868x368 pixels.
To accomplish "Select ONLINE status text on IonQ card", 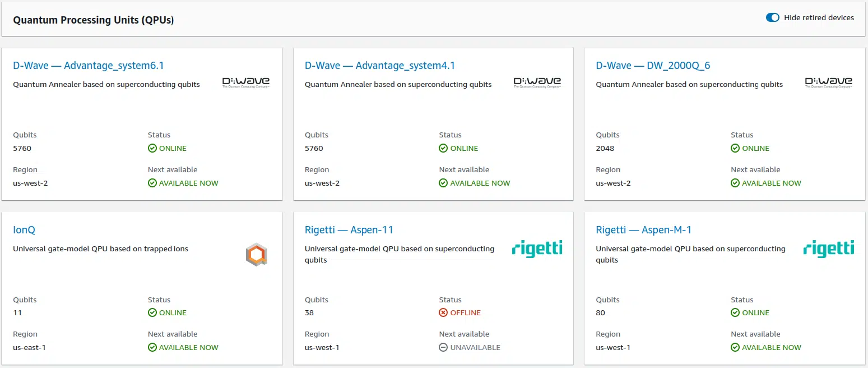I will [x=173, y=313].
